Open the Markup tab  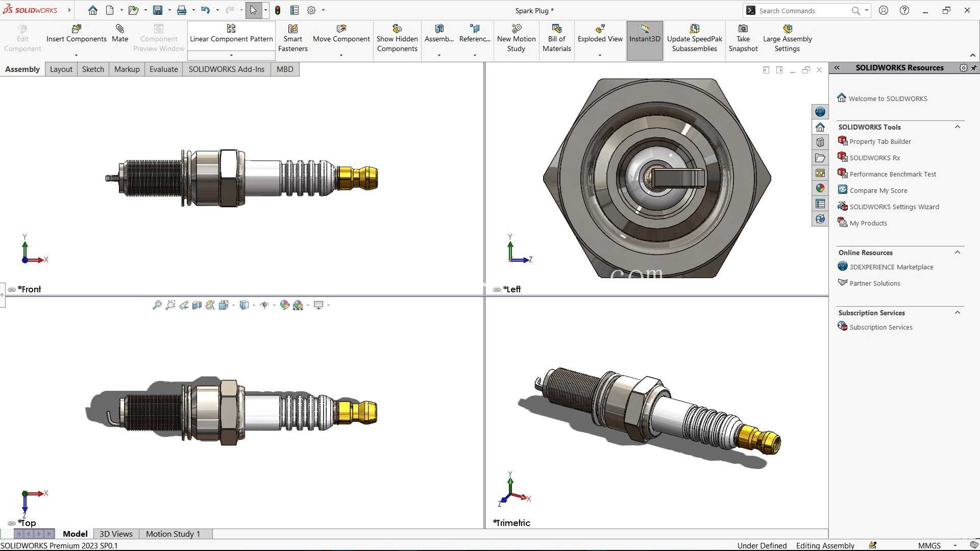point(127,69)
